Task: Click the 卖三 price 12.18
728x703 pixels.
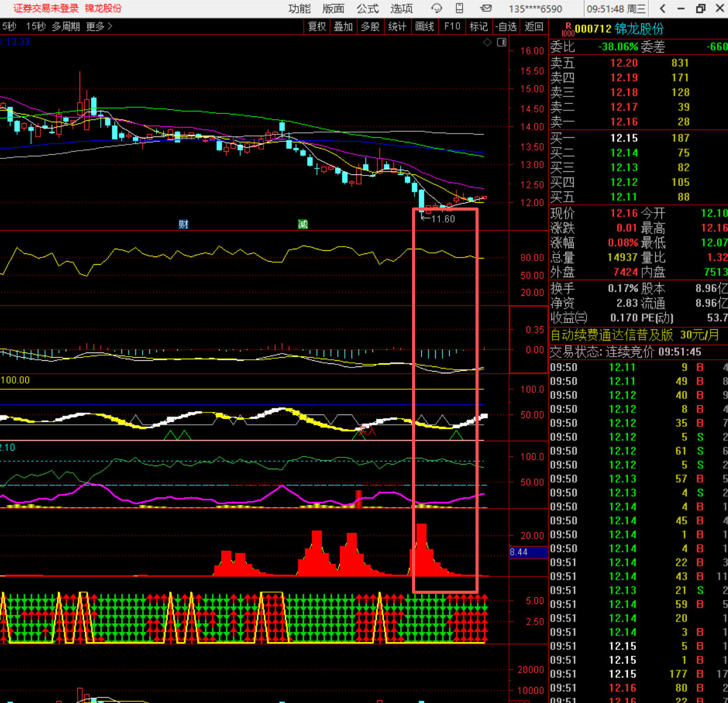Action: 624,92
